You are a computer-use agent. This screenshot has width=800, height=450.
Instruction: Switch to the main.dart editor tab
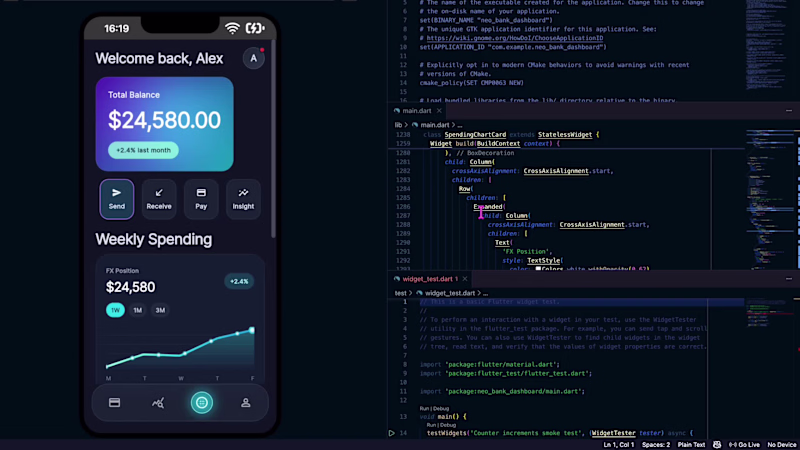(x=416, y=111)
